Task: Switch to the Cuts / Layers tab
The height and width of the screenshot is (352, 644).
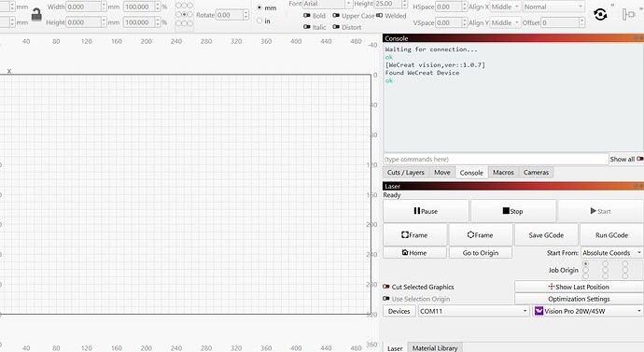Action: coord(406,173)
